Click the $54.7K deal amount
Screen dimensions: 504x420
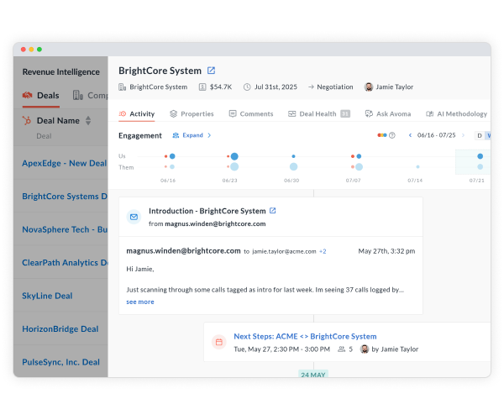coord(221,87)
